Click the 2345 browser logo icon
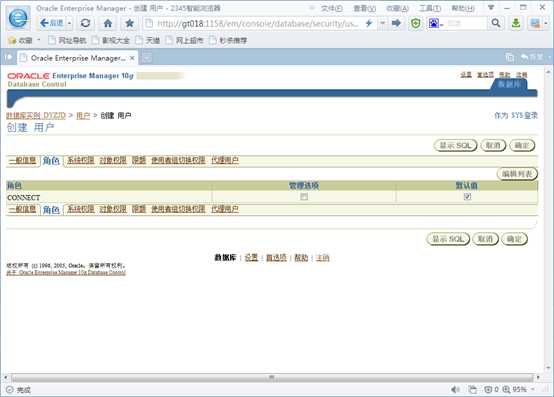 pos(18,18)
